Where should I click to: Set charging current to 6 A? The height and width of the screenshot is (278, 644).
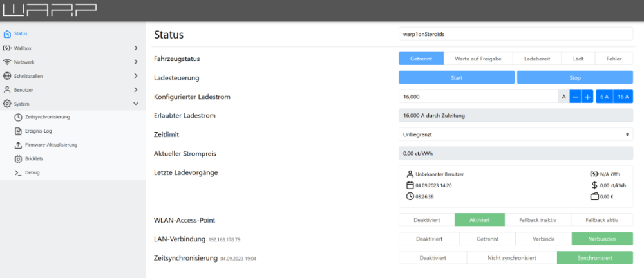pos(604,97)
